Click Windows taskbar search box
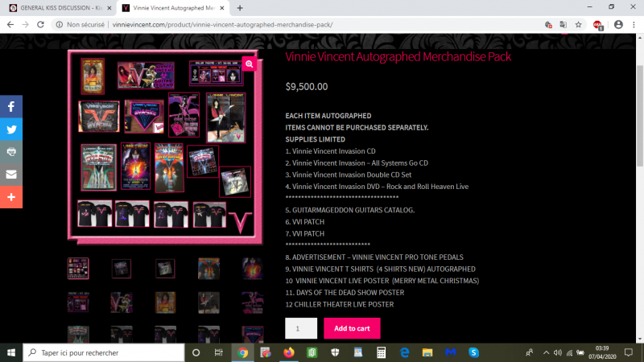This screenshot has height=362, width=644. pyautogui.click(x=105, y=352)
